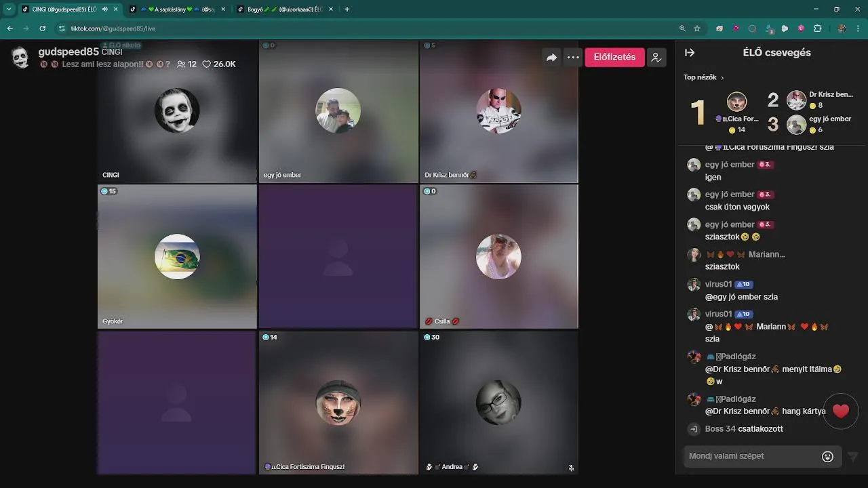This screenshot has height=488, width=868.
Task: Reload the current page
Action: (42, 28)
